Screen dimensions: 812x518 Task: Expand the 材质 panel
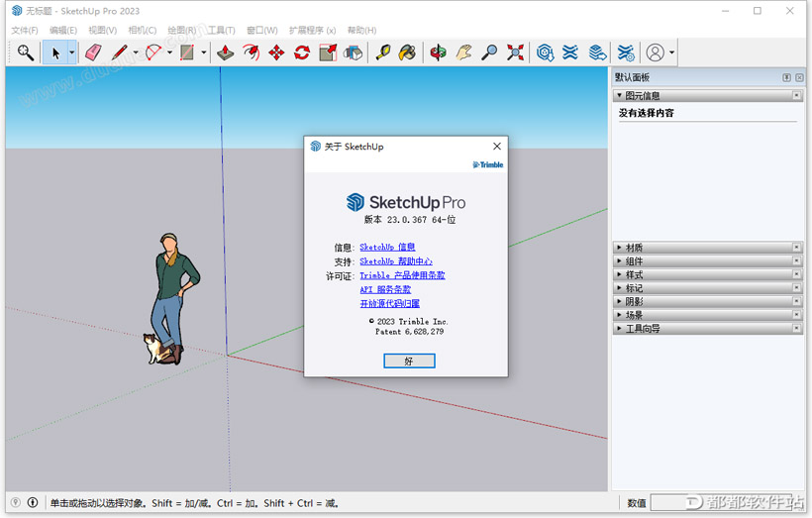tap(619, 248)
